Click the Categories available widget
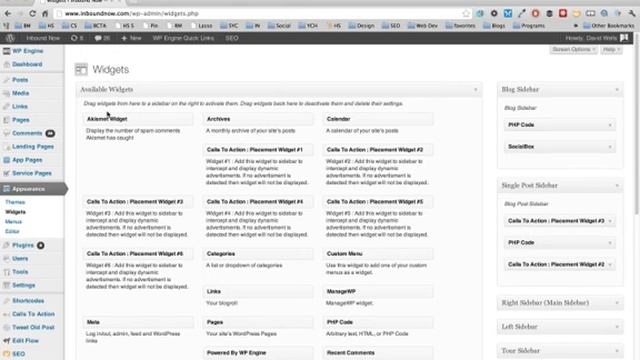The height and width of the screenshot is (360, 640). [258, 253]
